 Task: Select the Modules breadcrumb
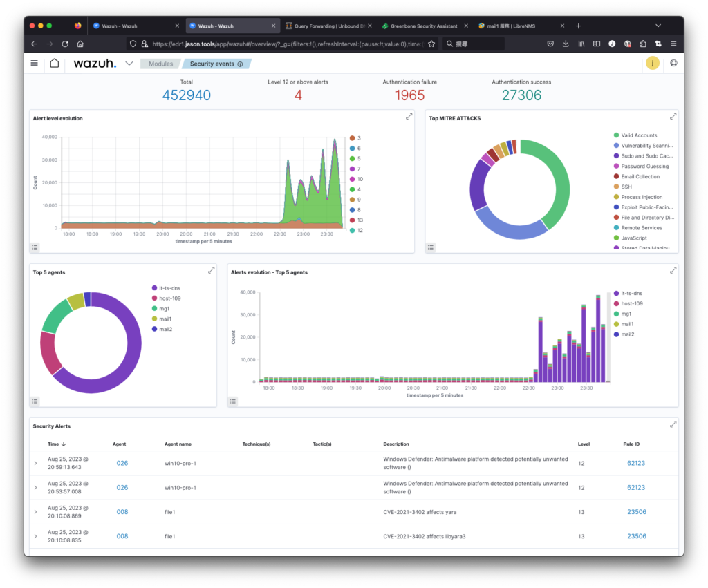point(160,64)
